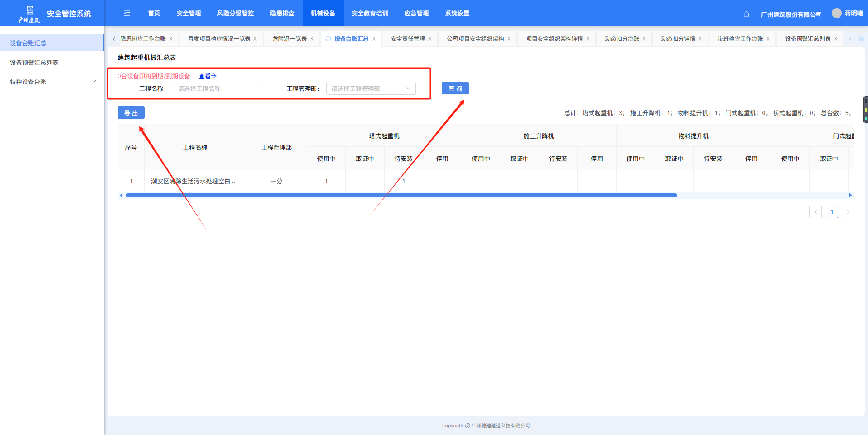Open the 工程名称 selection field
This screenshot has width=868, height=435.
(217, 89)
